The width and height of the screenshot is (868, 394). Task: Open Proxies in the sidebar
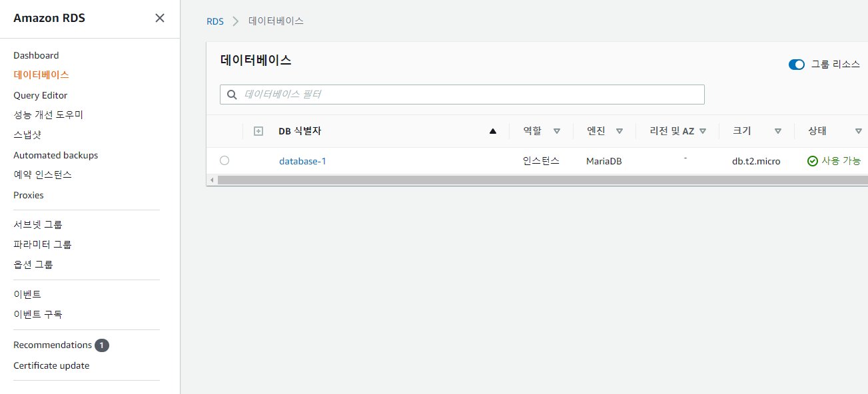[x=29, y=195]
